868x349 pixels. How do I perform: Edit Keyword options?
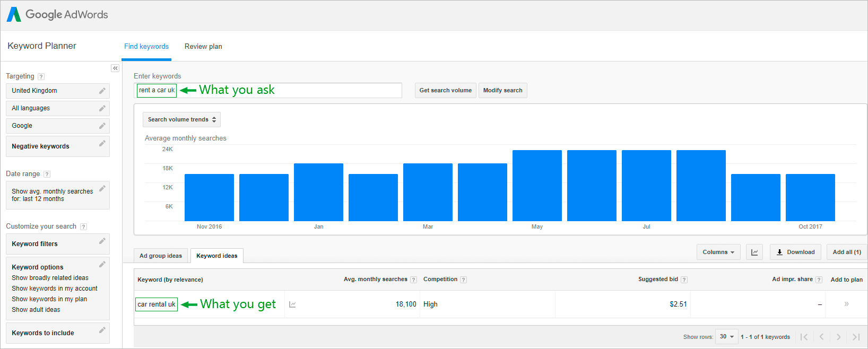point(102,265)
